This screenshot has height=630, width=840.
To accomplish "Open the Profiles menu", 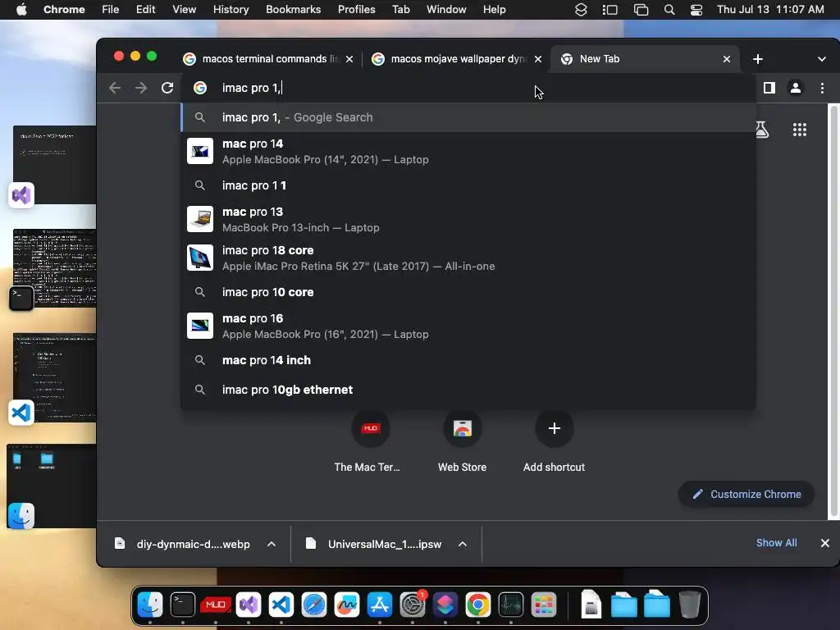I will tap(356, 10).
